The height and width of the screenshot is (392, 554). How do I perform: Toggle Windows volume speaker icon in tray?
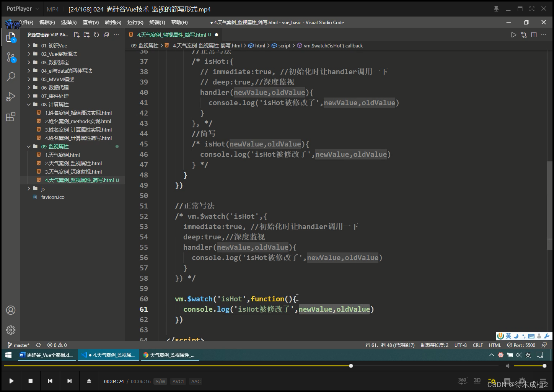pyautogui.click(x=518, y=355)
